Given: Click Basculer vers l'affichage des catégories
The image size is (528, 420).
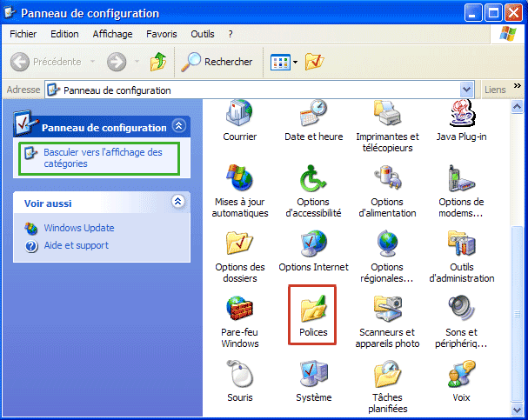Looking at the screenshot, I should (99, 158).
